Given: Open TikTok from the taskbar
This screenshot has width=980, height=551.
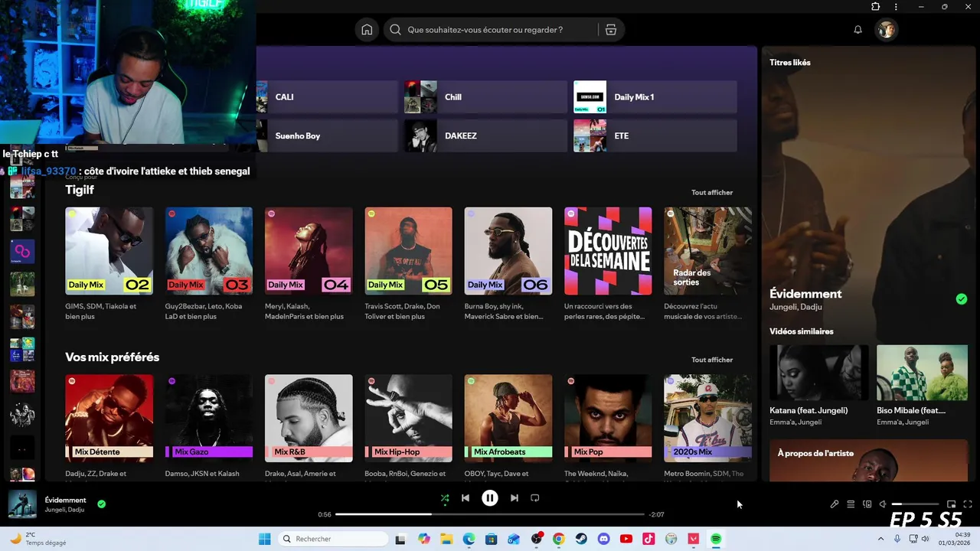Looking at the screenshot, I should click(648, 539).
